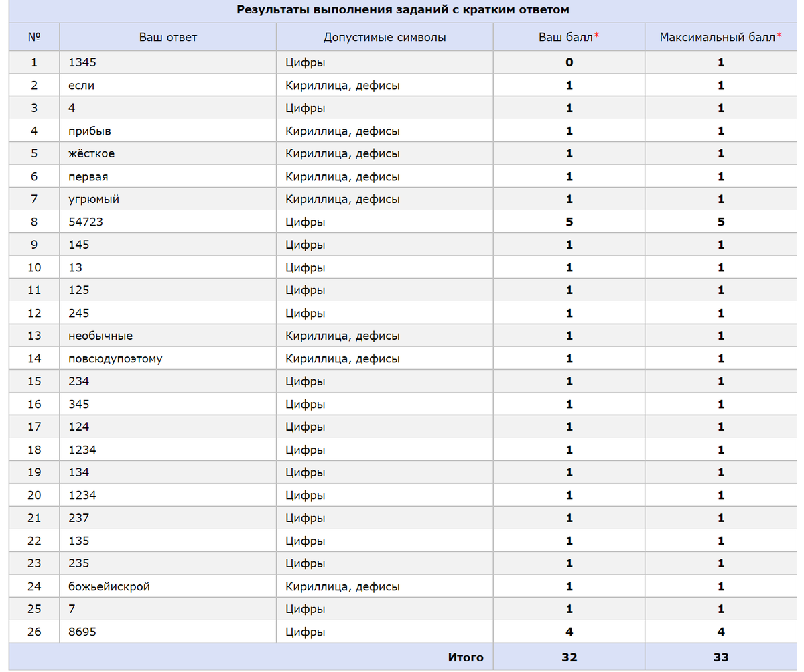Click maximum score '1' in row 1
804x672 pixels.
(721, 62)
